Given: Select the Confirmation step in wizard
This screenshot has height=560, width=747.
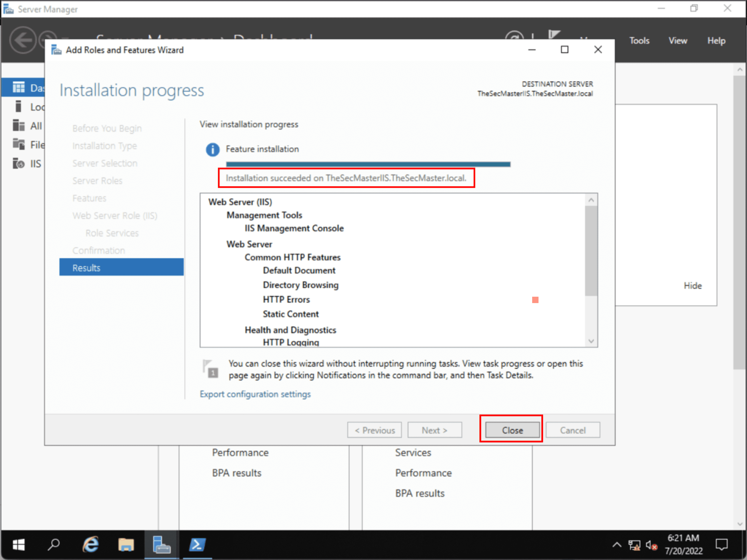Looking at the screenshot, I should pos(98,250).
